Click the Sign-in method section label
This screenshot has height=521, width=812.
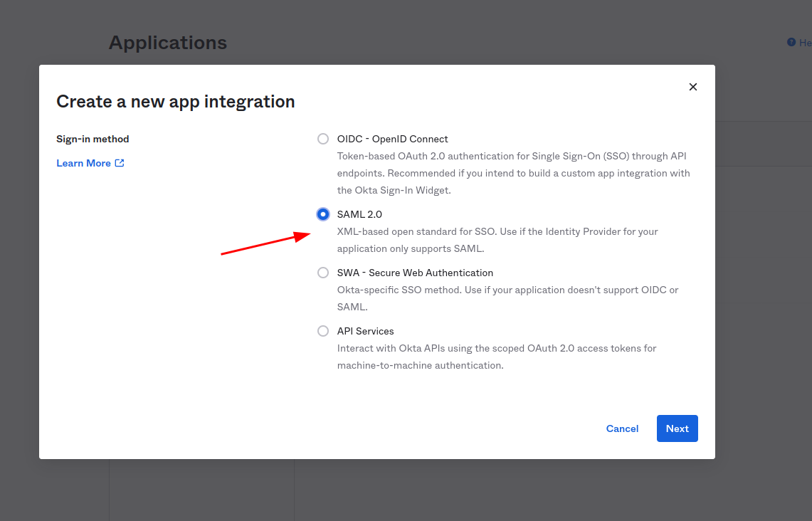click(93, 139)
